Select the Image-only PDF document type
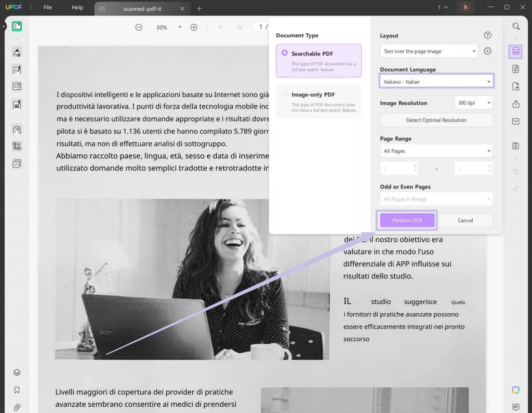Viewport: 532px width, 413px height. click(318, 101)
